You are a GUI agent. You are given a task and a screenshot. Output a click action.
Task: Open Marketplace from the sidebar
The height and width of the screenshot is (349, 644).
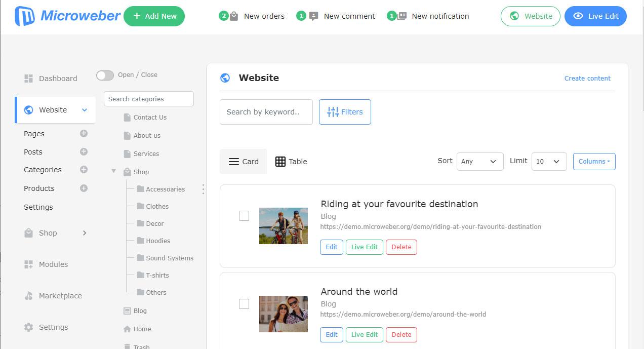60,296
